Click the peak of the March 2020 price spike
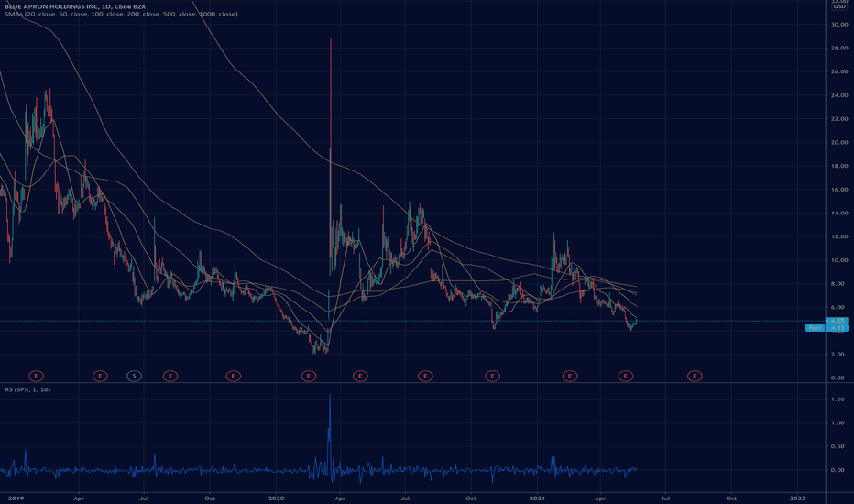The width and height of the screenshot is (854, 504). click(331, 39)
